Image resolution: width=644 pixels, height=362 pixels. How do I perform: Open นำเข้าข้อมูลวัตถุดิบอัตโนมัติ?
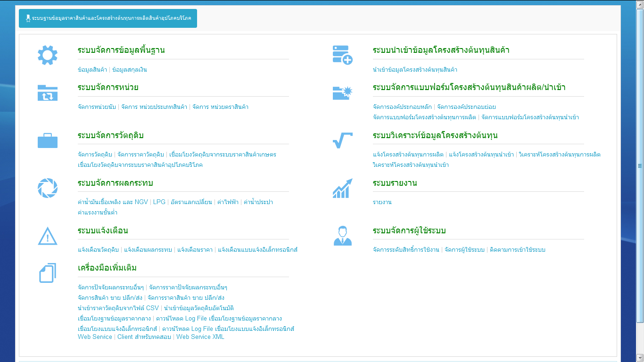pos(199,308)
